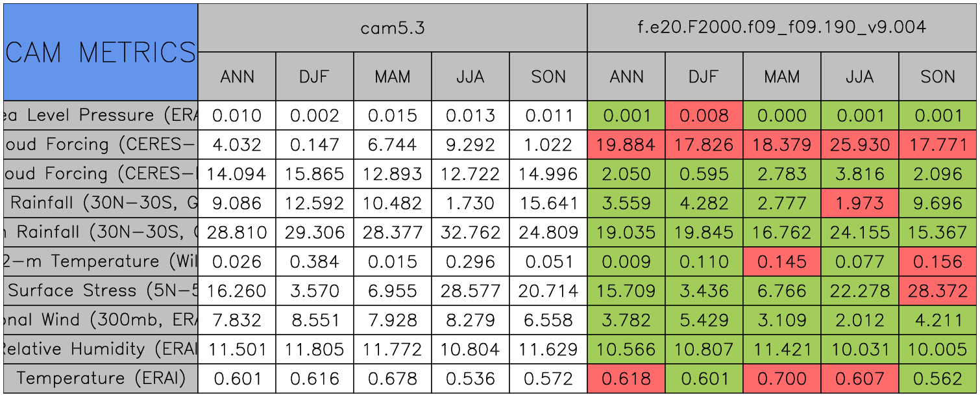Click the cell showing 16.260
The image size is (980, 397).
(237, 291)
